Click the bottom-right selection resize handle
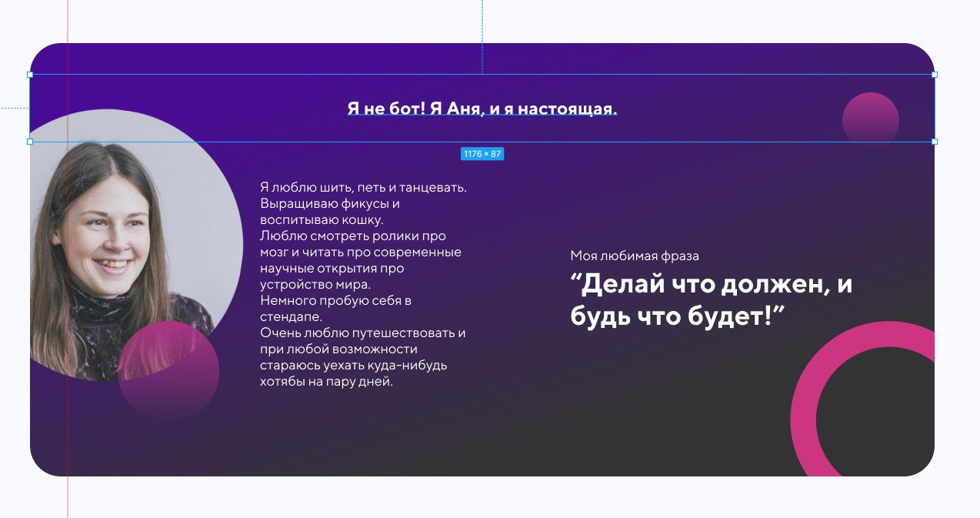Image resolution: width=980 pixels, height=518 pixels. pyautogui.click(x=935, y=142)
